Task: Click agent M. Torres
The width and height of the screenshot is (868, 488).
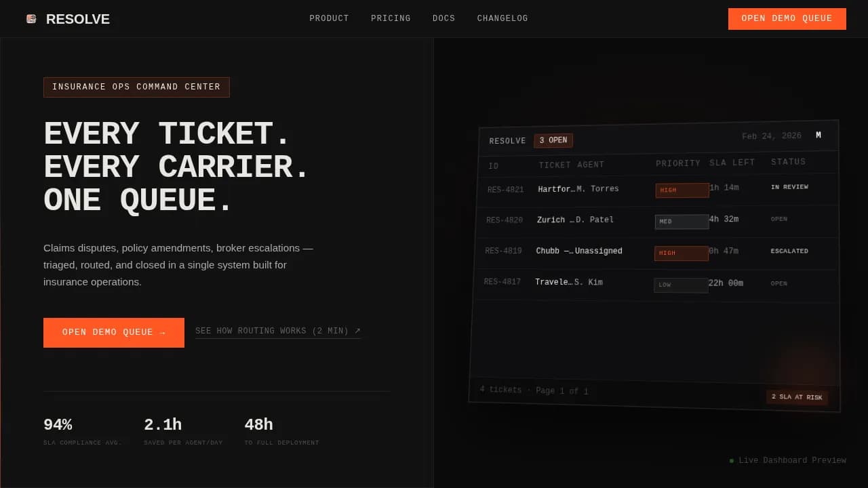Action: tap(597, 189)
